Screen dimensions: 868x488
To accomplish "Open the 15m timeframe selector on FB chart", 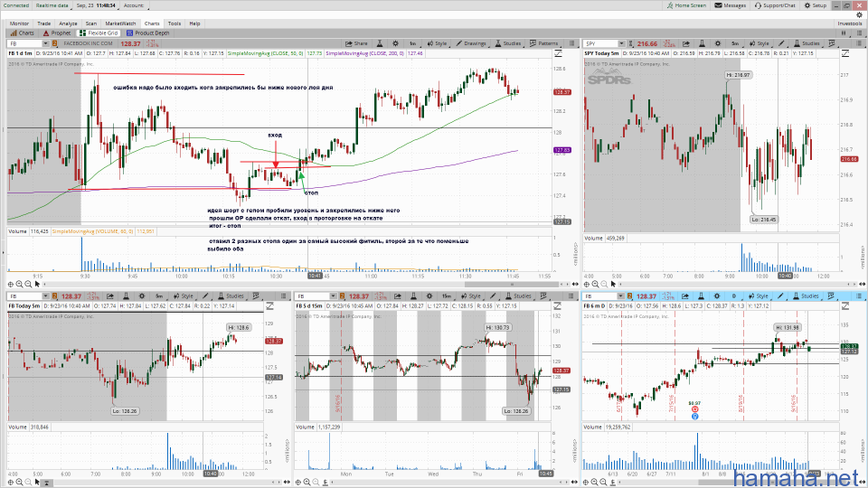I will click(446, 296).
